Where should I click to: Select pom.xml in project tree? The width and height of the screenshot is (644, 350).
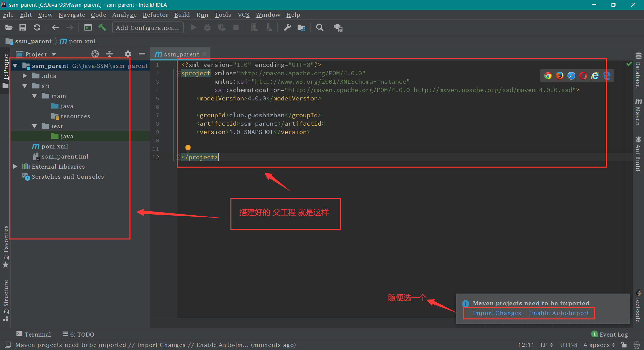pos(55,146)
